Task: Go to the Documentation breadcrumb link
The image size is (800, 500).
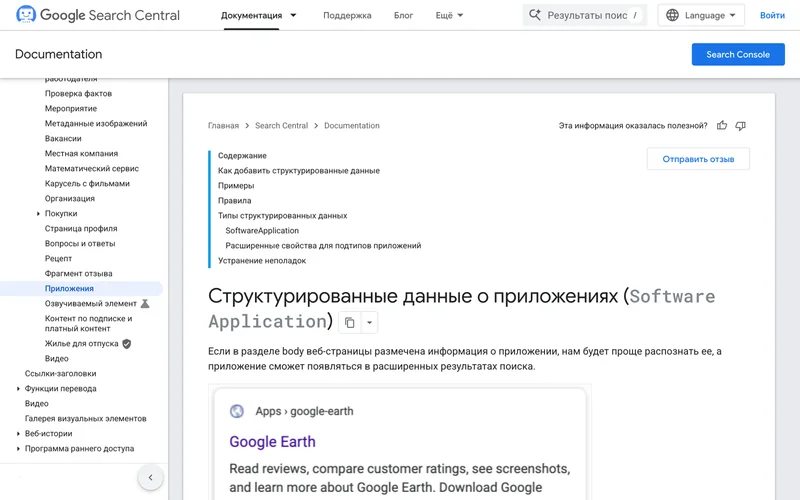Action: click(352, 126)
